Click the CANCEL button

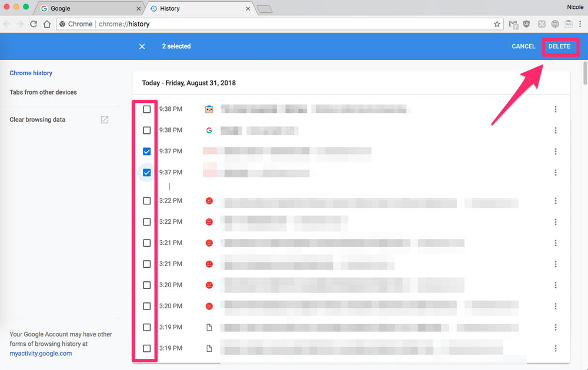point(523,46)
